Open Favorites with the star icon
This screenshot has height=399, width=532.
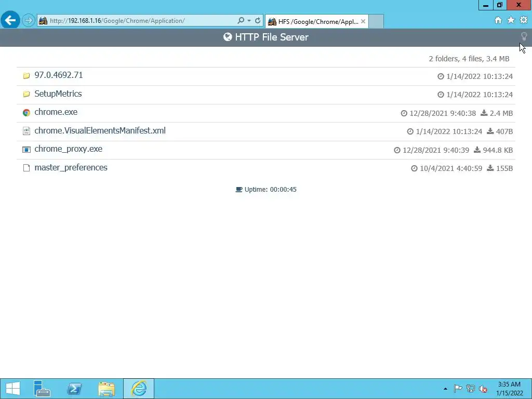point(511,20)
